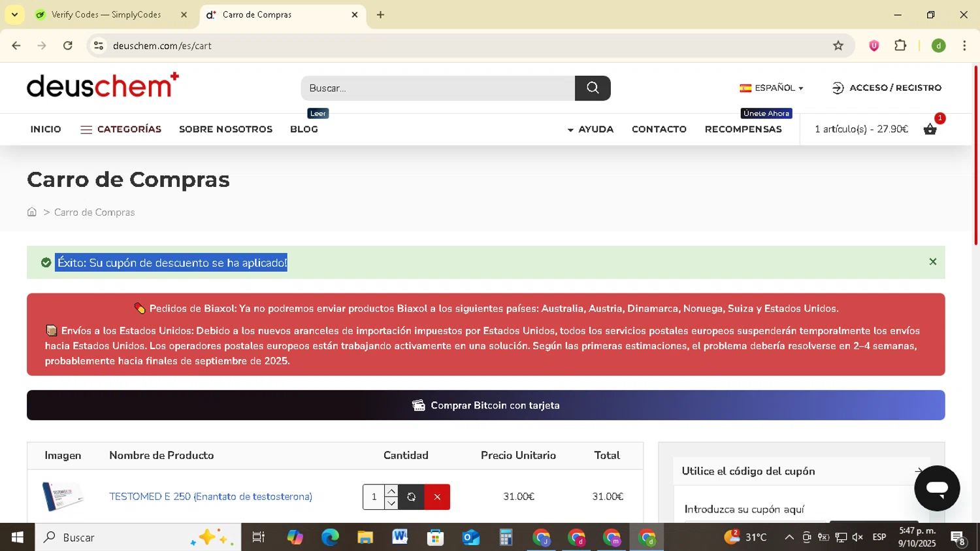
Task: Open SOBRE NOSOTROS page
Action: point(225,129)
